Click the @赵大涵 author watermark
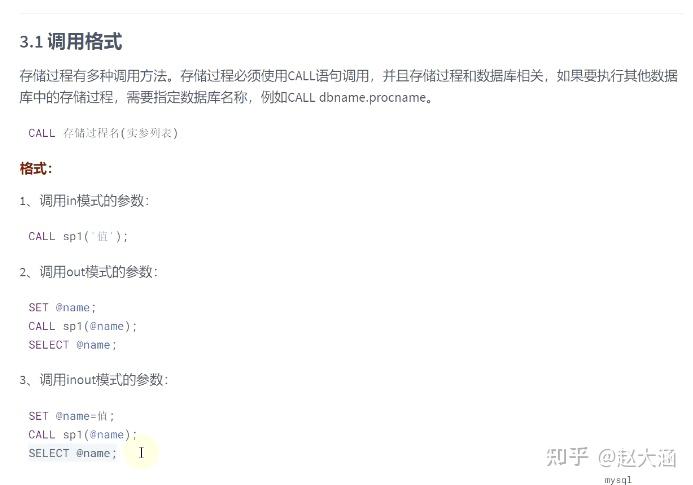This screenshot has width=693, height=485. (x=637, y=458)
